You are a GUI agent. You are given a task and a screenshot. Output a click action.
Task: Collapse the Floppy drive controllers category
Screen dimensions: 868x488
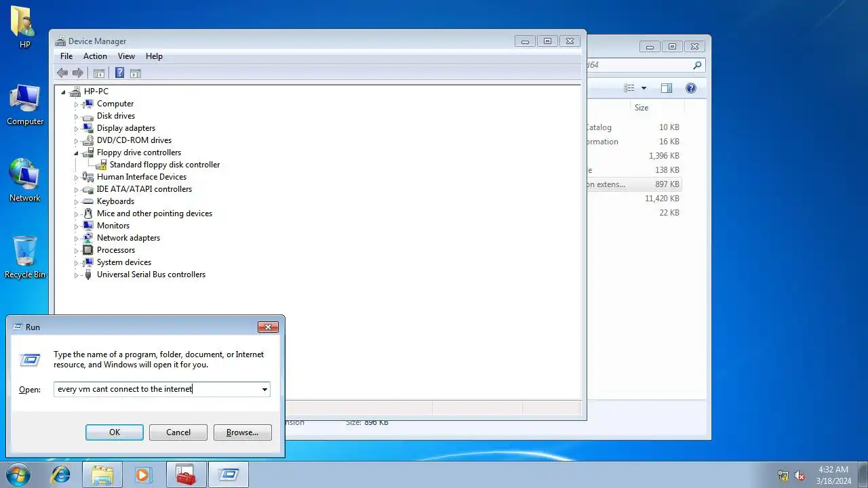click(76, 153)
